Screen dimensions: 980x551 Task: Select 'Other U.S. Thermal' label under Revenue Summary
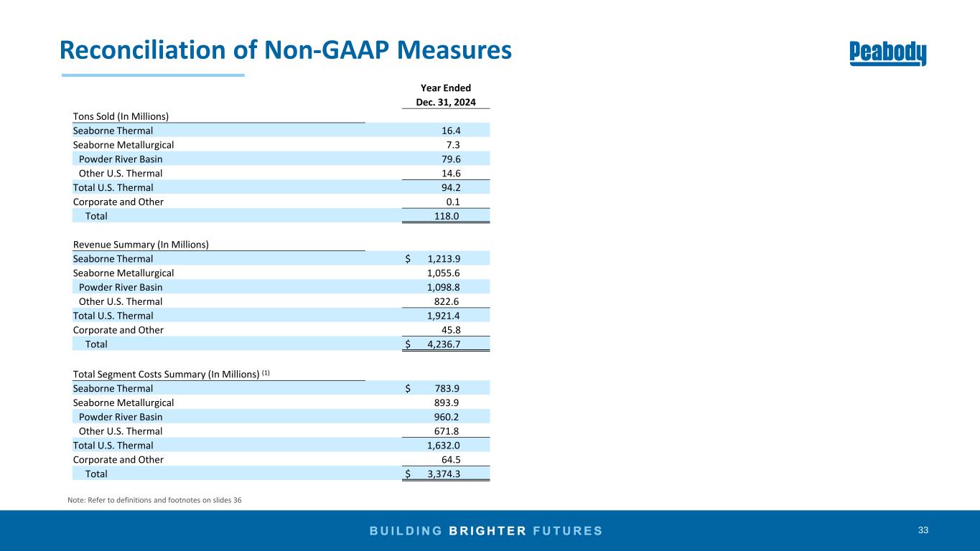click(x=121, y=301)
